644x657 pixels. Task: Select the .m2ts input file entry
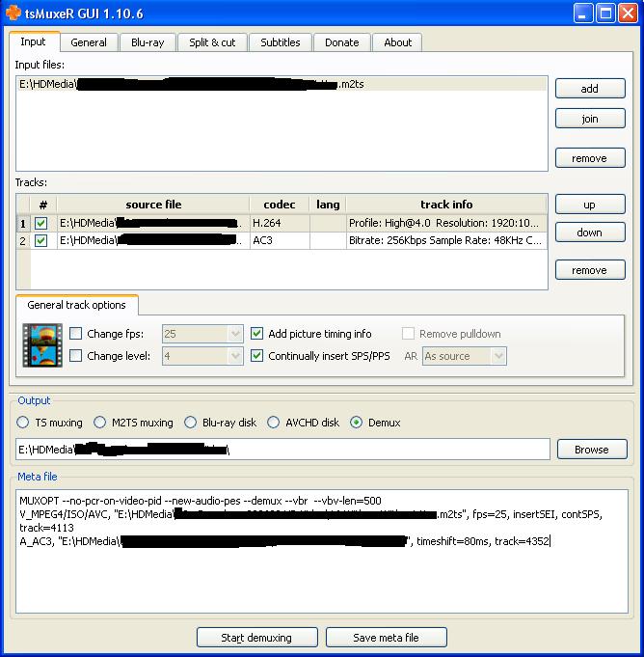tap(282, 84)
